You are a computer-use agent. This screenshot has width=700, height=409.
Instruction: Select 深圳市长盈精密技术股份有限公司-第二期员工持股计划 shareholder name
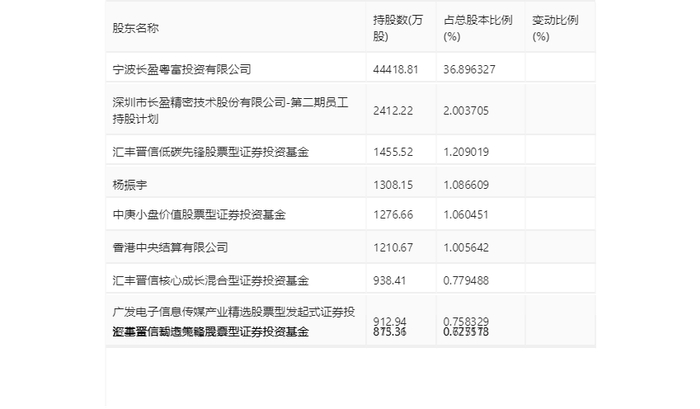pyautogui.click(x=230, y=111)
